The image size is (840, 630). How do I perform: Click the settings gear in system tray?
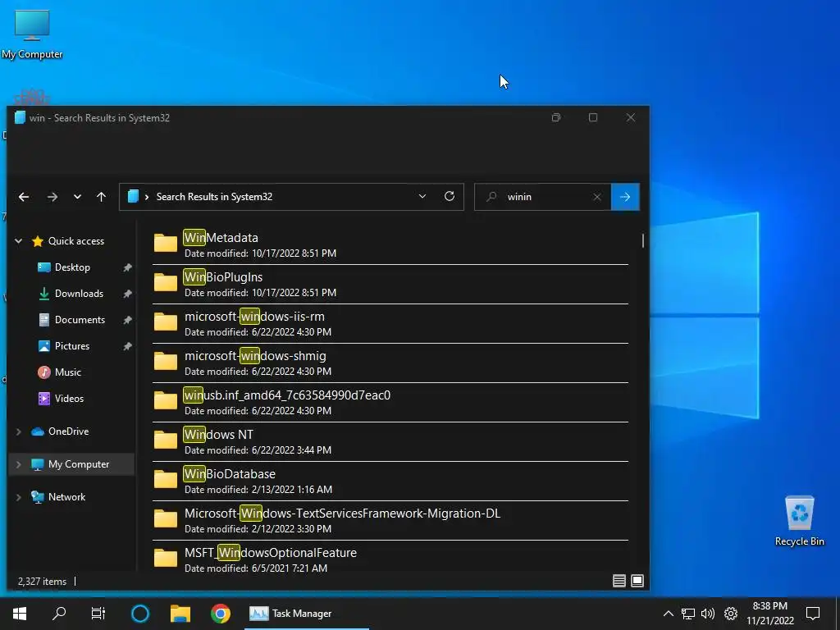pyautogui.click(x=731, y=614)
